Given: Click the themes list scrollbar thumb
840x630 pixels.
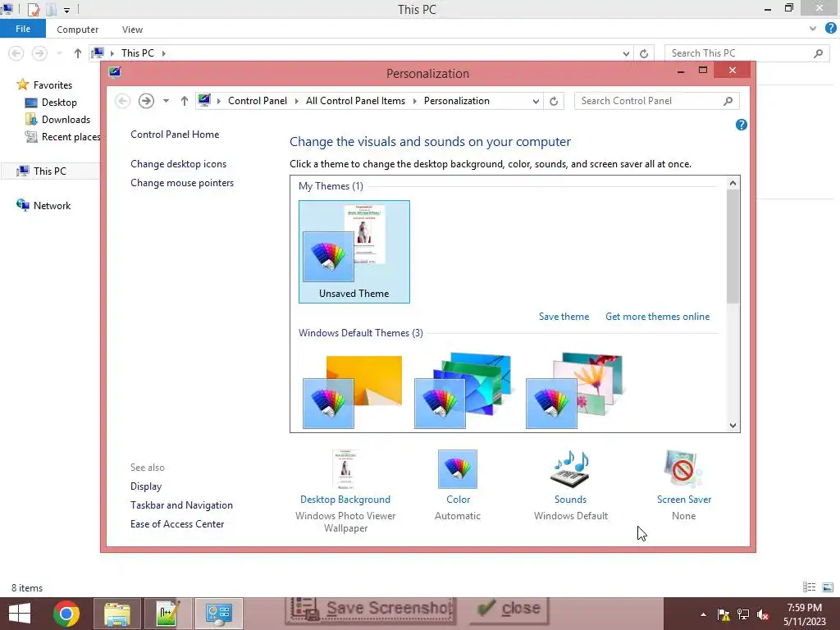Looking at the screenshot, I should [x=733, y=246].
